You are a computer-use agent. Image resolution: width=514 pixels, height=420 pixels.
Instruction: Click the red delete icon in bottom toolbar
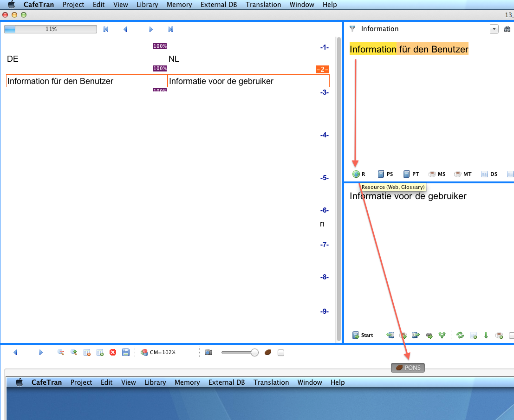coord(112,353)
